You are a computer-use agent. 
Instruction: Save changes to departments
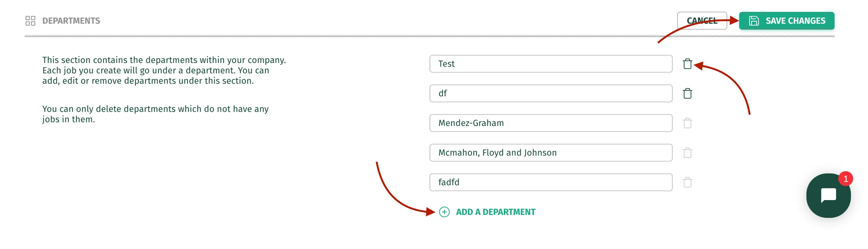pyautogui.click(x=787, y=21)
